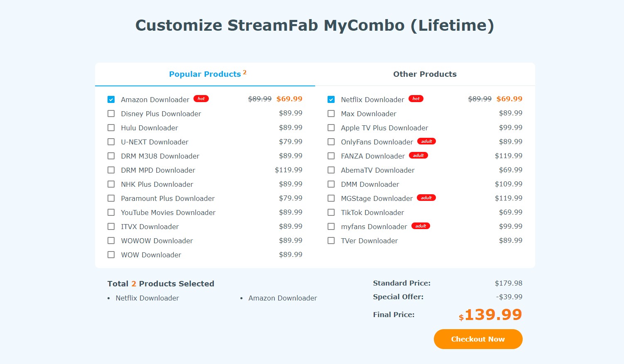The image size is (624, 364).
Task: Select the Apple TV Plus Downloader checkbox
Action: tap(331, 127)
